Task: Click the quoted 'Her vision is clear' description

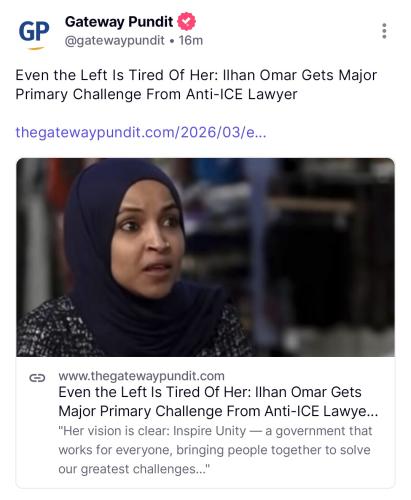Action: click(215, 450)
